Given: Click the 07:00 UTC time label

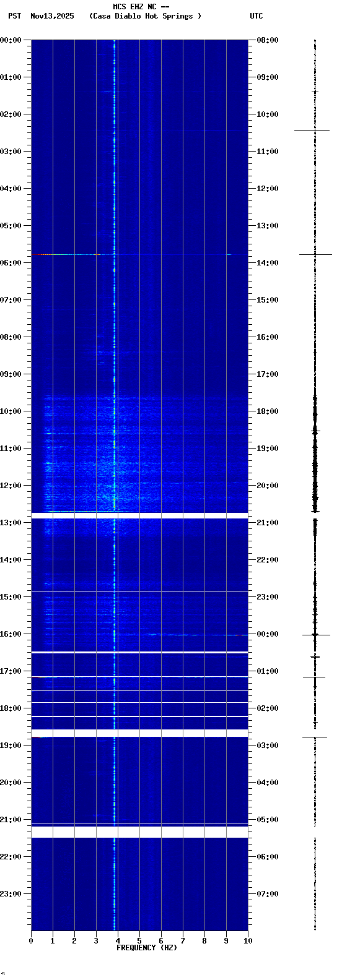Looking at the screenshot, I should [x=268, y=894].
